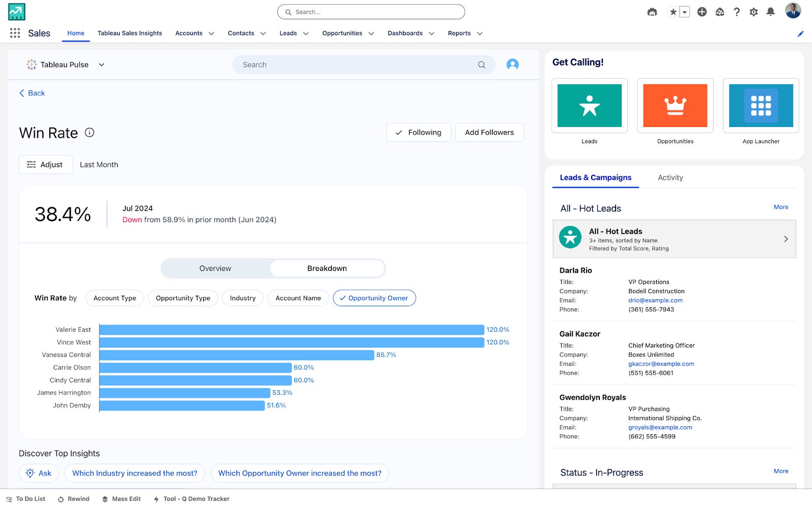Expand the Tableau Pulse dropdown
This screenshot has width=812, height=508.
(101, 65)
